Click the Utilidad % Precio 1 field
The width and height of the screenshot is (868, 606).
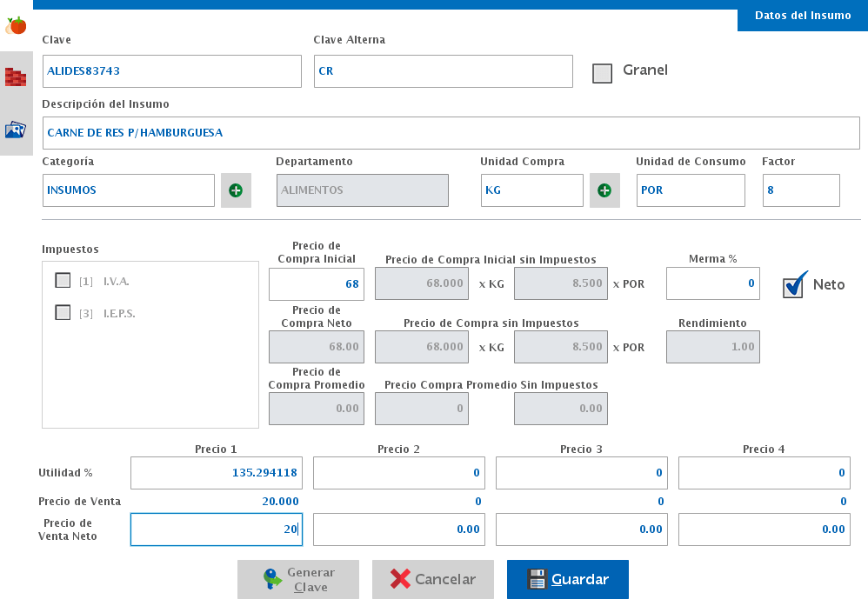click(x=216, y=473)
